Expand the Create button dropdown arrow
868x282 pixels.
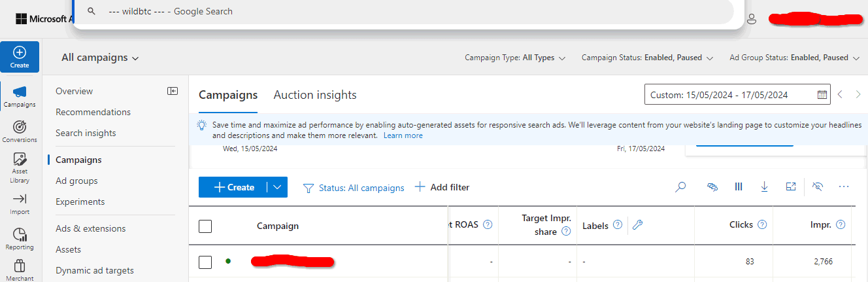pyautogui.click(x=278, y=187)
